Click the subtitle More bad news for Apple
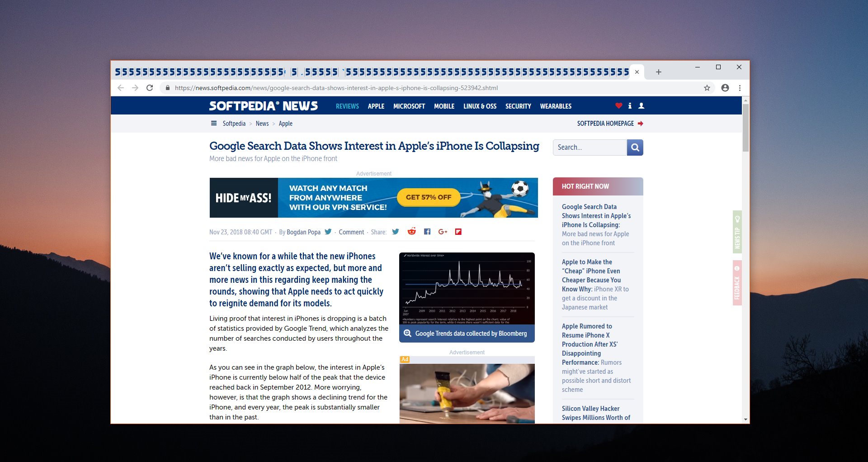The width and height of the screenshot is (868, 462). click(x=273, y=159)
